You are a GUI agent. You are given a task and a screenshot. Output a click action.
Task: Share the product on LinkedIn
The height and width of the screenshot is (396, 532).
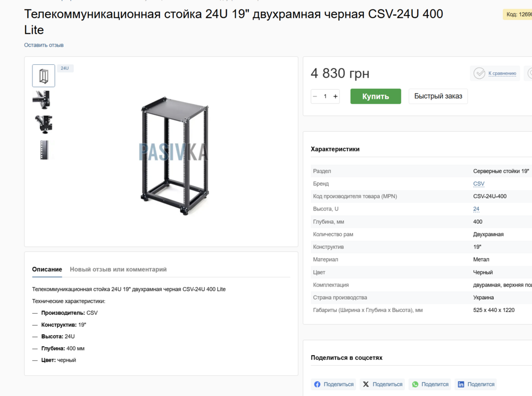click(x=476, y=384)
